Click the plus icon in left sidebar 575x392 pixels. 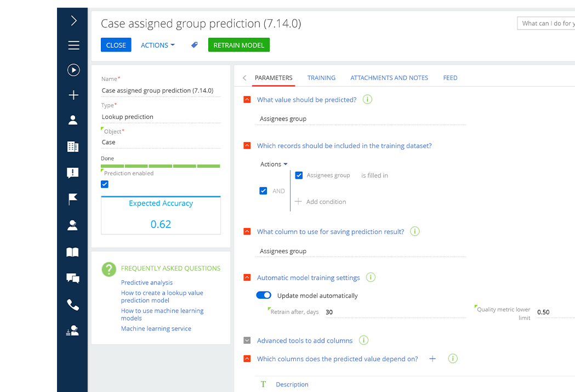click(x=73, y=95)
